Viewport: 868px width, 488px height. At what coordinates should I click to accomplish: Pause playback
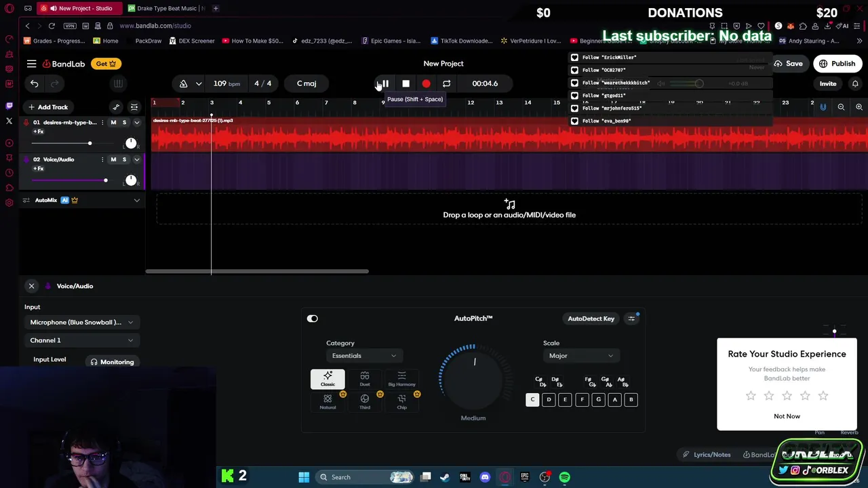(384, 83)
